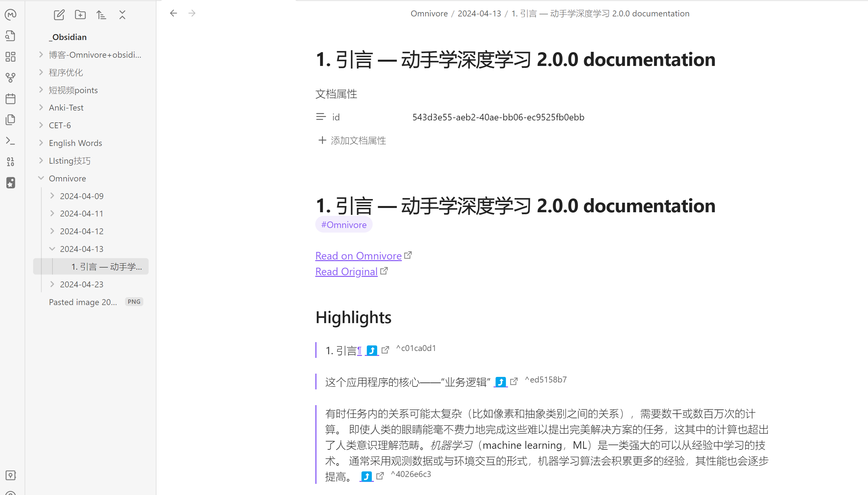The image size is (868, 495).
Task: Change the file sort order
Action: click(101, 15)
